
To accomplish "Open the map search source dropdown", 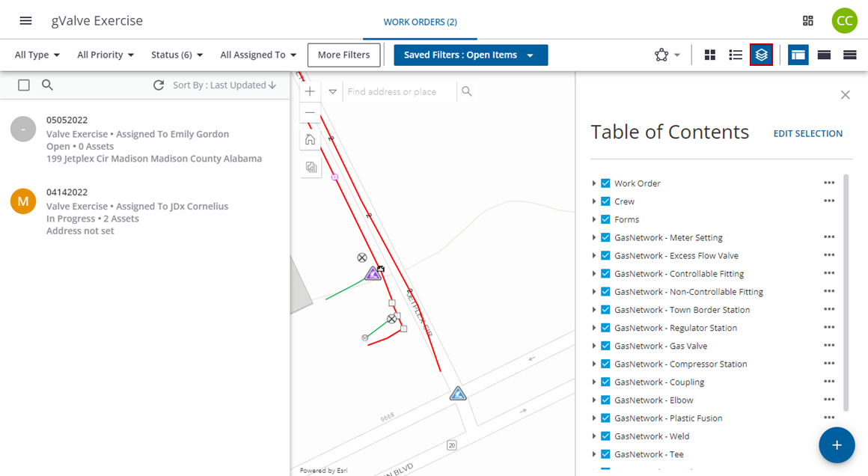I will coord(333,91).
